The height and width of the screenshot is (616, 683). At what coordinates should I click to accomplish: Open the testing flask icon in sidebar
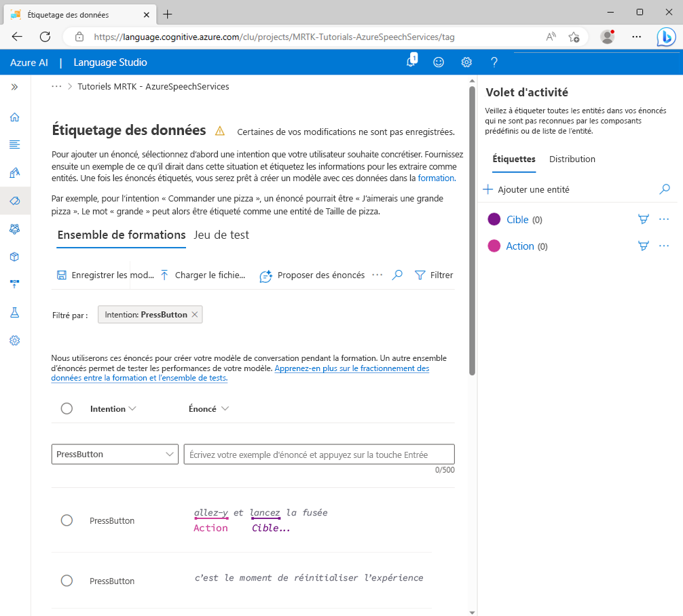point(14,312)
